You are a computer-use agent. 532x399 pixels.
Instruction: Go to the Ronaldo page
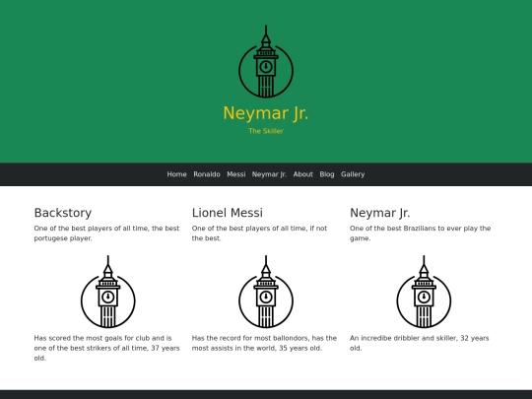(207, 174)
